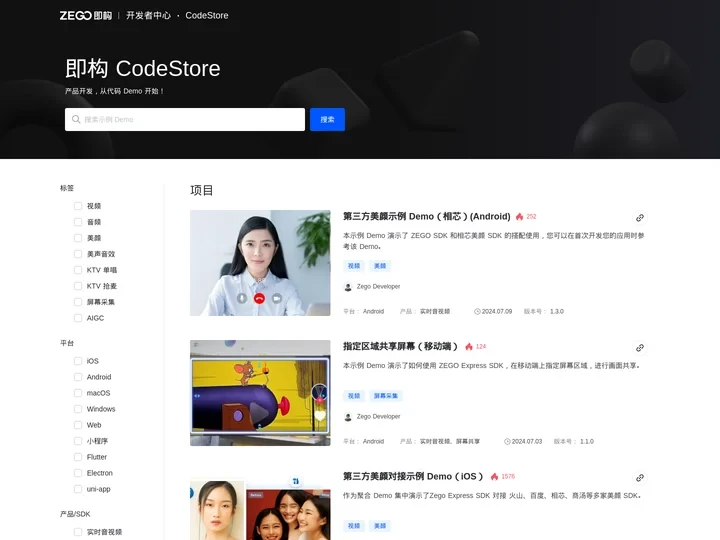
Task: Open the 第三方美颜对接示例 Demo（iOS）title
Action: click(x=413, y=476)
